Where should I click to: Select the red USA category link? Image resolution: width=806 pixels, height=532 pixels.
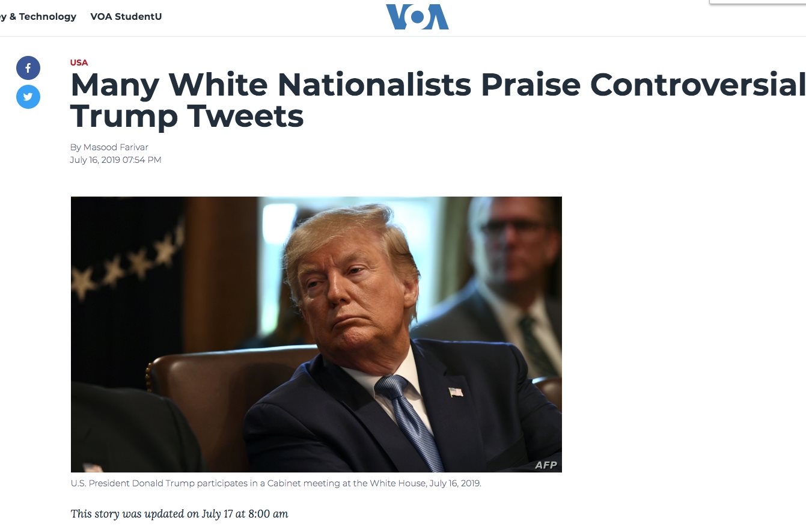coord(79,63)
